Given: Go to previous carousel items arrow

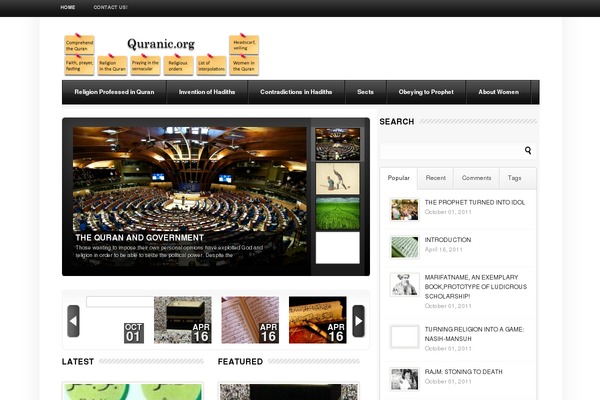Looking at the screenshot, I should (x=73, y=321).
